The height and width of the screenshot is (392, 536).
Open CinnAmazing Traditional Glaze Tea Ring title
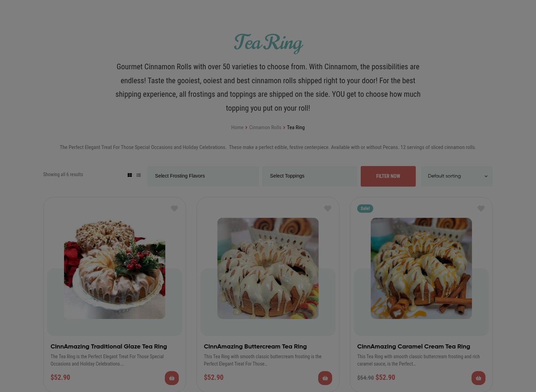pos(109,347)
